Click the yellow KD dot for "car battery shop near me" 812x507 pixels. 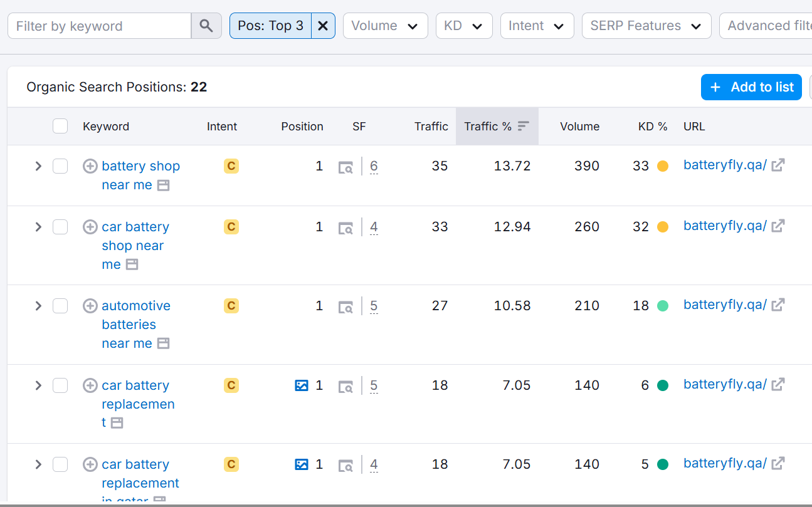point(663,226)
